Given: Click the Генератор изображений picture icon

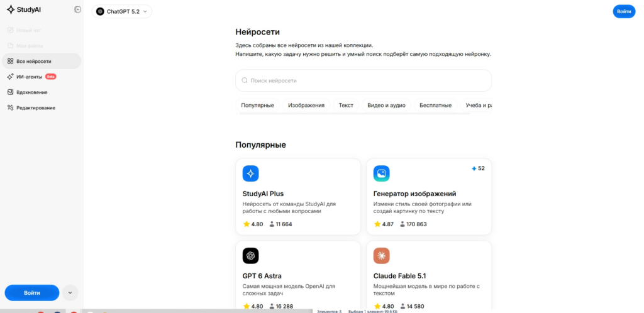Looking at the screenshot, I should click(x=382, y=173).
